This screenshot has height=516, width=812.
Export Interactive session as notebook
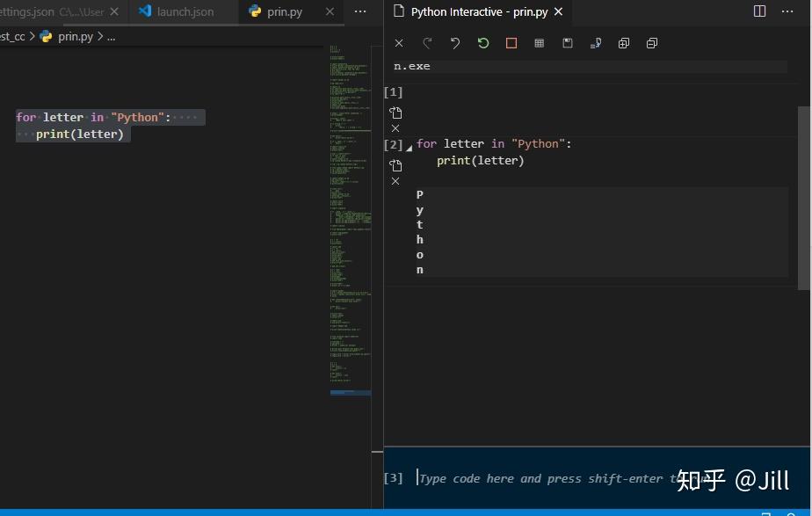tap(567, 42)
